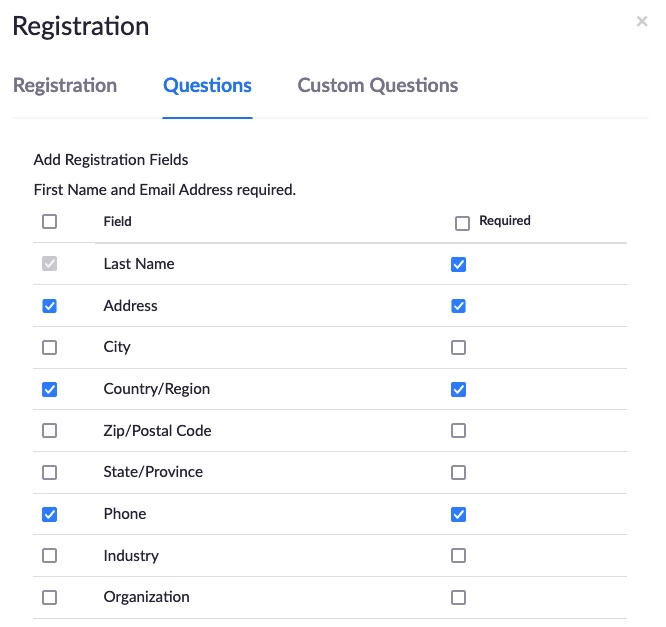Toggle the select-all Field checkbox

pyautogui.click(x=50, y=222)
